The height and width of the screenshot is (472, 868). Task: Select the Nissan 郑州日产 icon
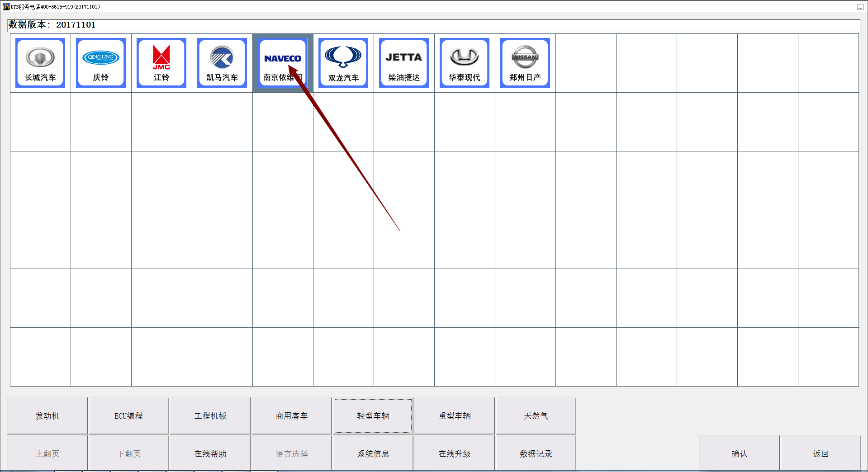tap(525, 63)
